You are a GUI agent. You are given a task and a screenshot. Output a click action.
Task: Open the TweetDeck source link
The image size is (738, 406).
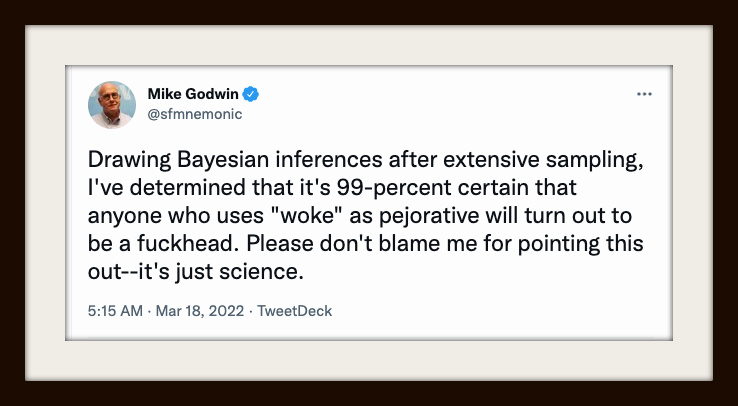[x=295, y=311]
